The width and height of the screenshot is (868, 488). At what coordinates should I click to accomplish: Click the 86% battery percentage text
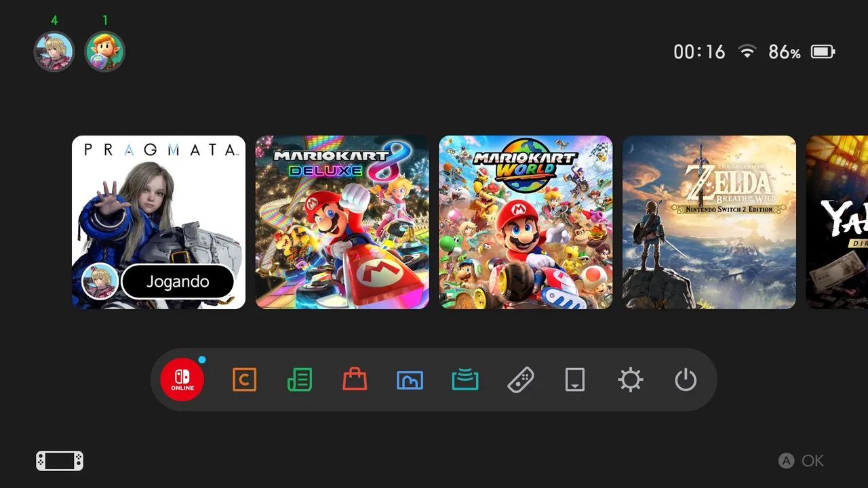click(785, 52)
